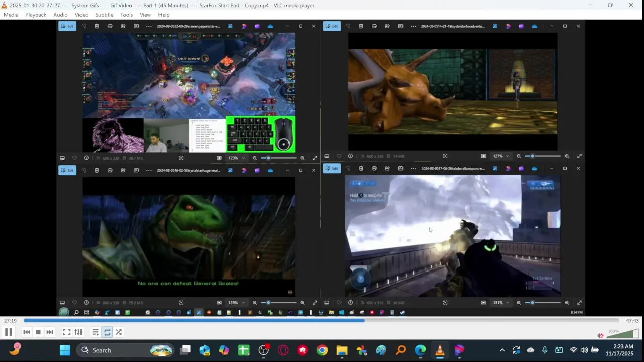Show file info in krystalstarfoxadventu window

click(x=350, y=156)
